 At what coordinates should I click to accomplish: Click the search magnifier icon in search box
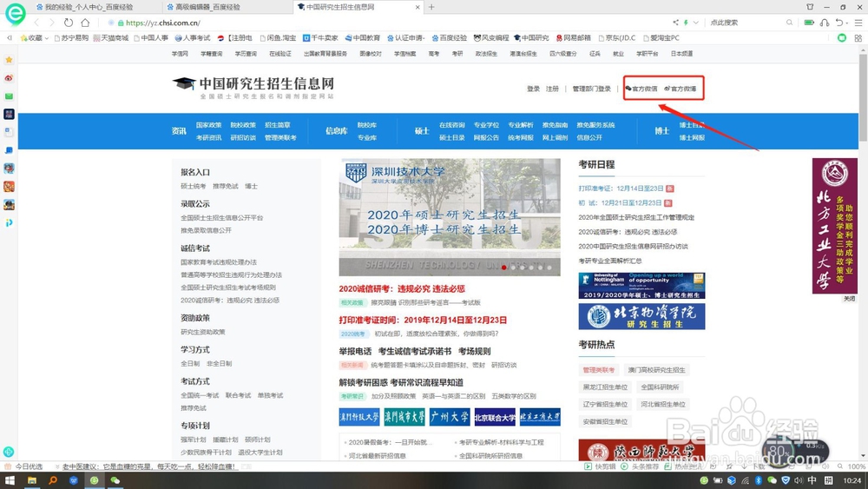(789, 23)
